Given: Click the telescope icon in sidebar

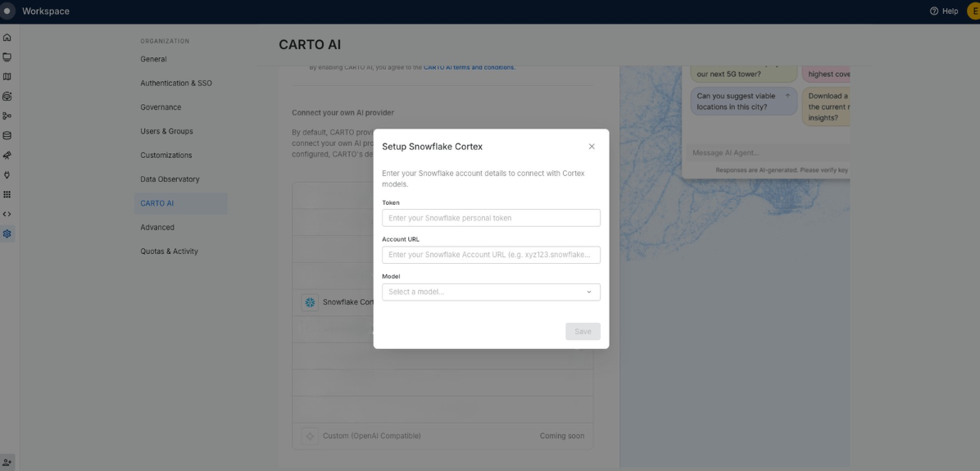Looking at the screenshot, I should (x=7, y=156).
